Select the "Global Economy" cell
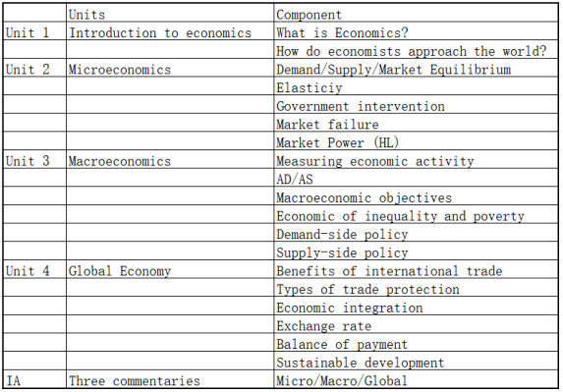 (x=170, y=269)
